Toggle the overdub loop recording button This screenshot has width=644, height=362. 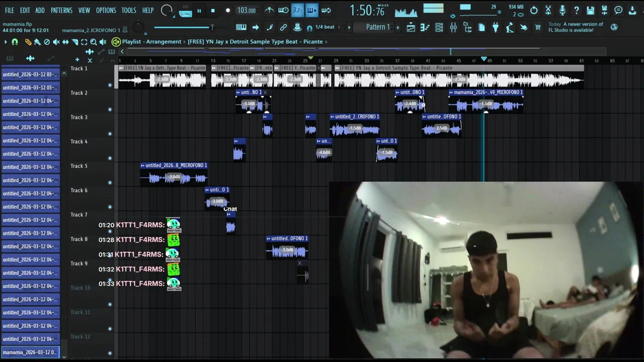pyautogui.click(x=311, y=10)
